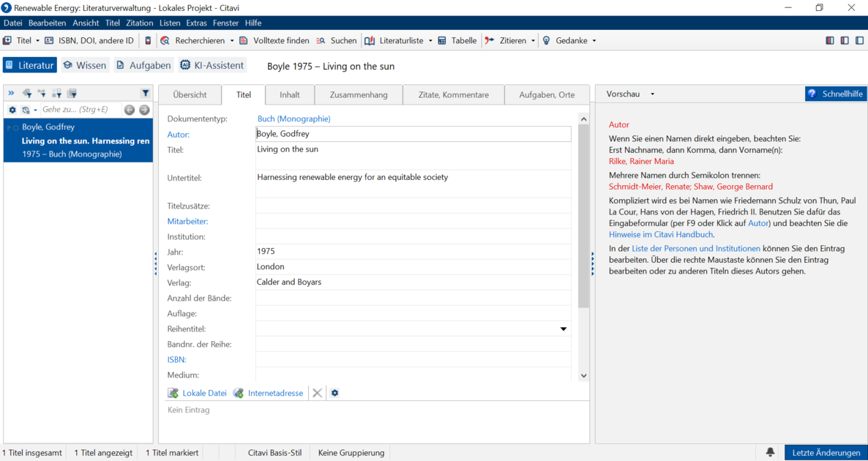Click the Letzte Änderungen button
The height and width of the screenshot is (461, 868).
[x=826, y=452]
